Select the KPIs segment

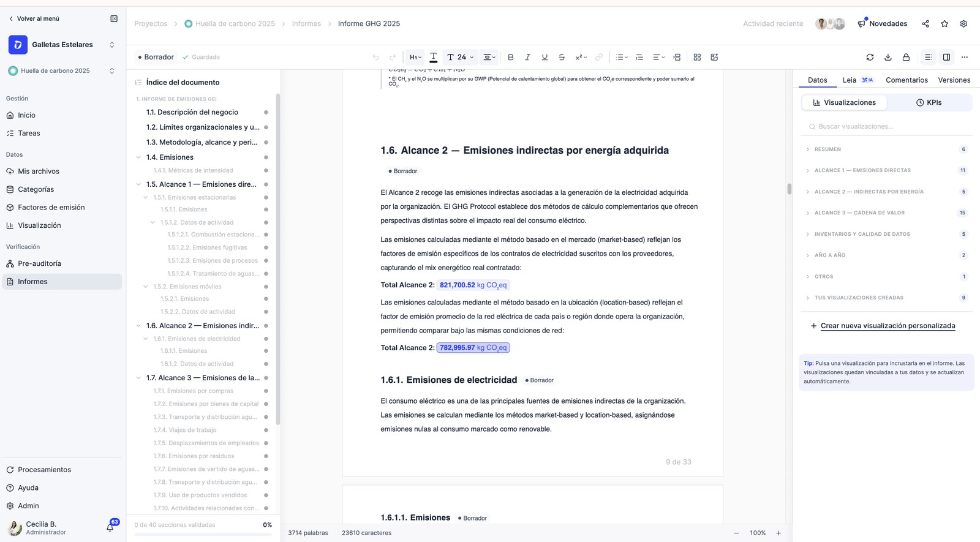coord(929,102)
